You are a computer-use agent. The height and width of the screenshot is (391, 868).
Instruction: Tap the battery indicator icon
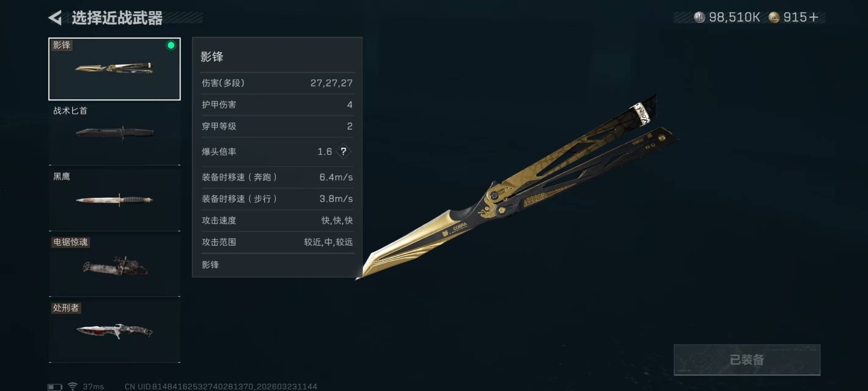click(x=55, y=387)
